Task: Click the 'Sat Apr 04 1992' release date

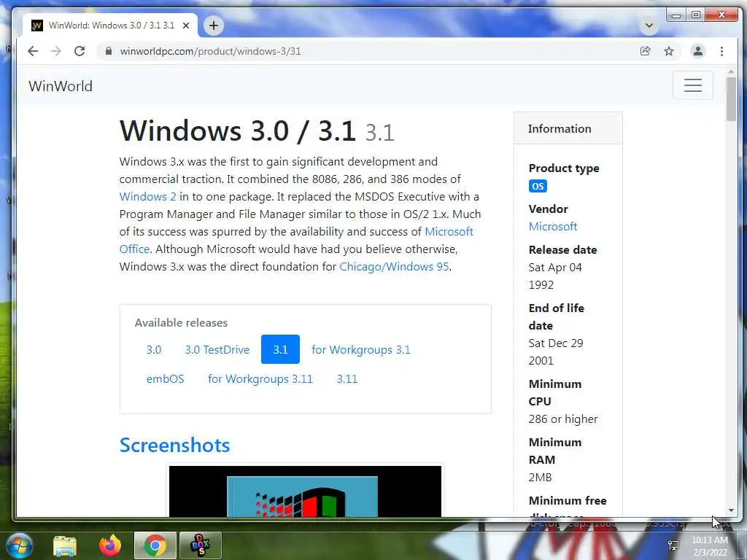Action: (555, 276)
